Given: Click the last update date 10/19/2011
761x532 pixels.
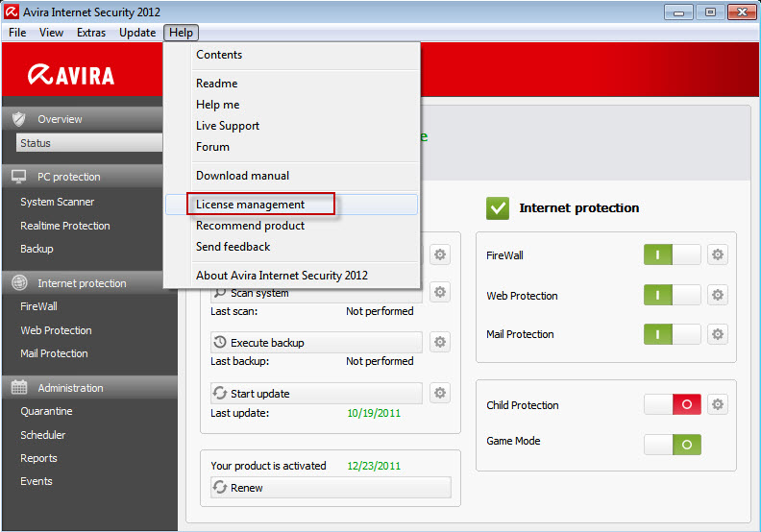Looking at the screenshot, I should pyautogui.click(x=374, y=413).
